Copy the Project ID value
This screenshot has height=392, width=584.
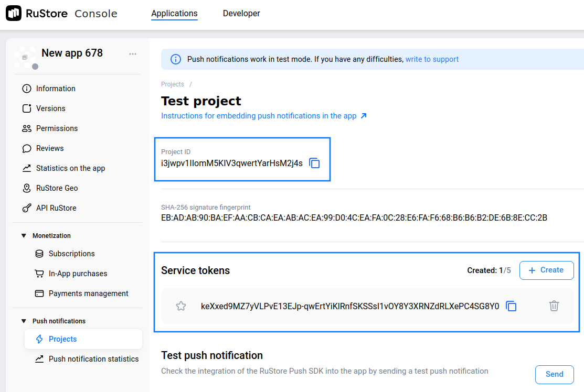(315, 164)
